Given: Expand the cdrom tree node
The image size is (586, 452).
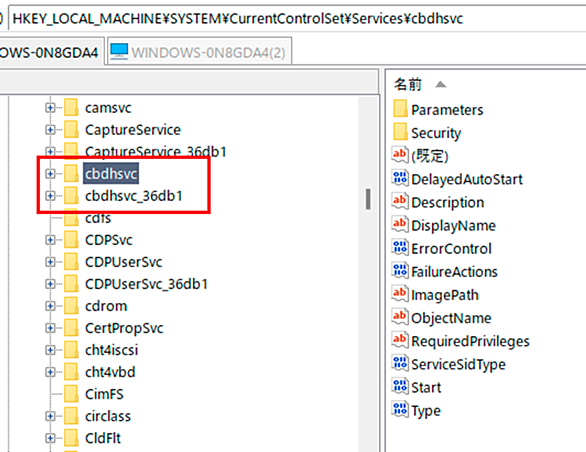Looking at the screenshot, I should (50, 306).
